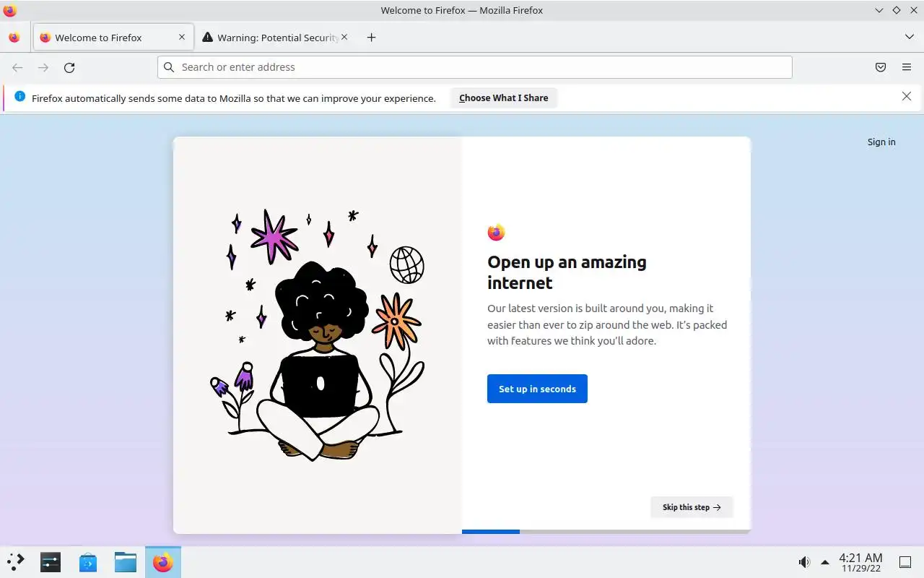The image size is (924, 578).
Task: Click the volume speaker tray icon
Action: [804, 562]
